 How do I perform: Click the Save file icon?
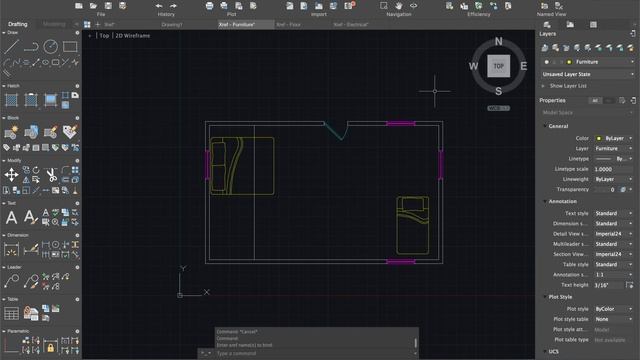point(108,6)
